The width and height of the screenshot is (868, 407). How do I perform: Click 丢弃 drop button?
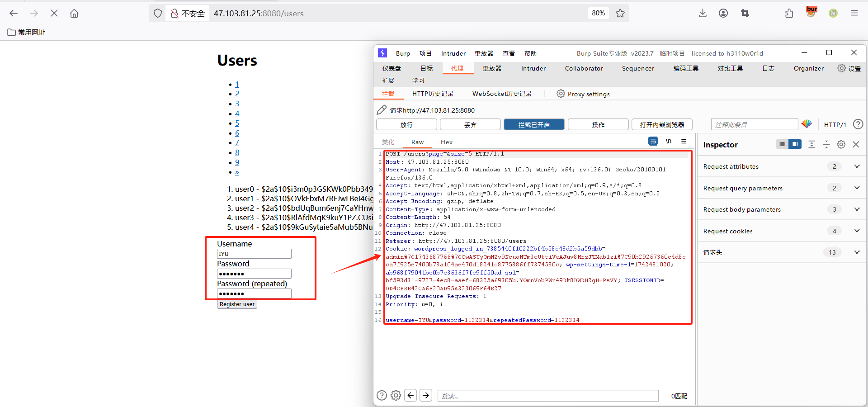point(470,124)
